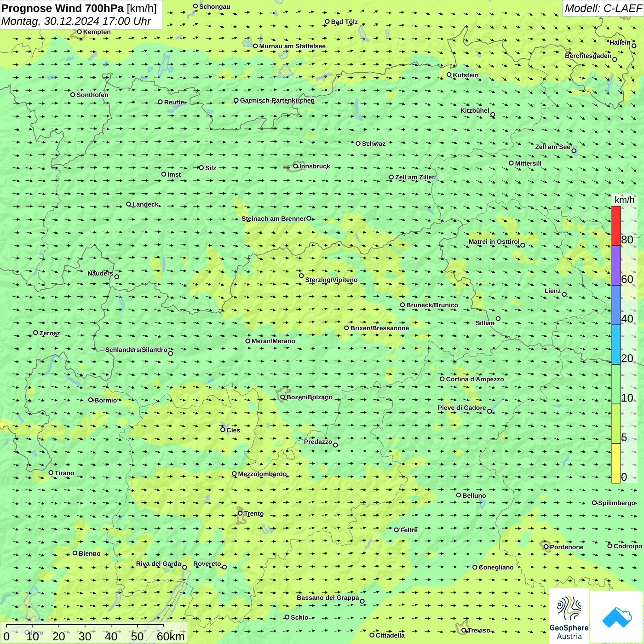644x644 pixels.
Task: Click the Innsbruck city marker
Action: [296, 166]
